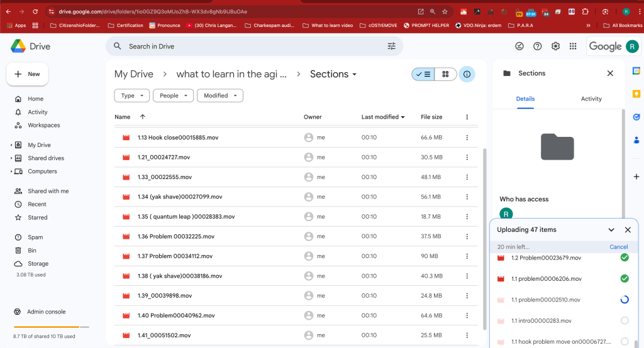This screenshot has width=644, height=348.
Task: Open the offline ready status icon
Action: [x=519, y=46]
